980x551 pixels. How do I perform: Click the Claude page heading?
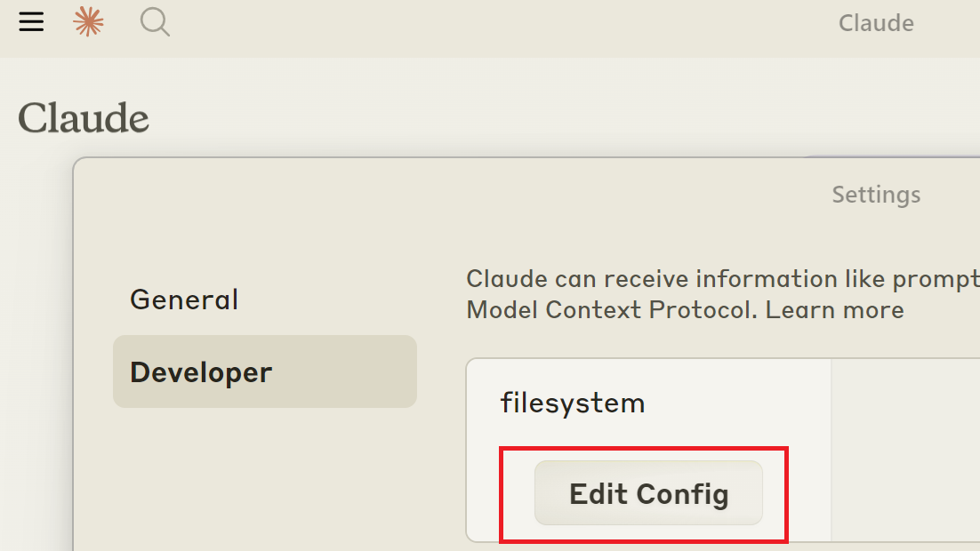(x=83, y=116)
